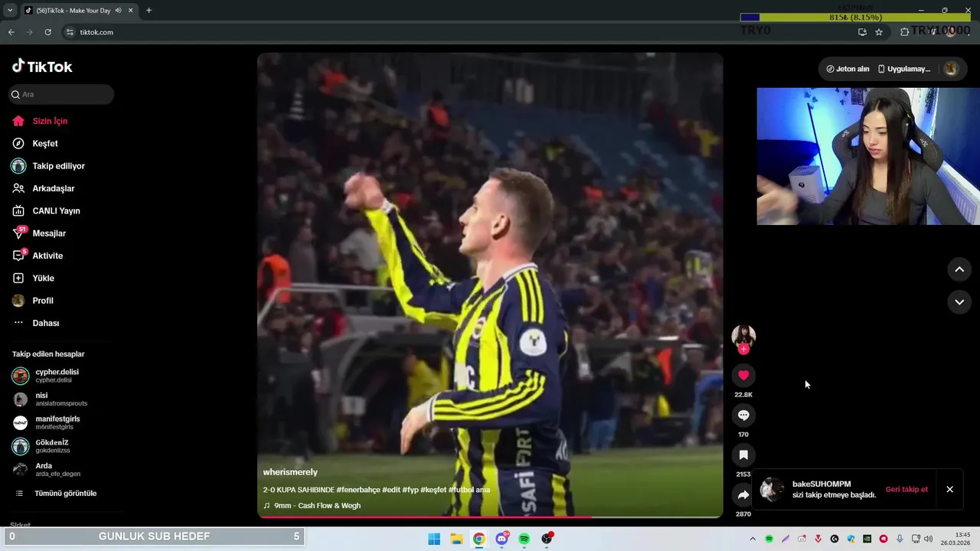
Task: Like the video with heart icon
Action: [x=743, y=375]
